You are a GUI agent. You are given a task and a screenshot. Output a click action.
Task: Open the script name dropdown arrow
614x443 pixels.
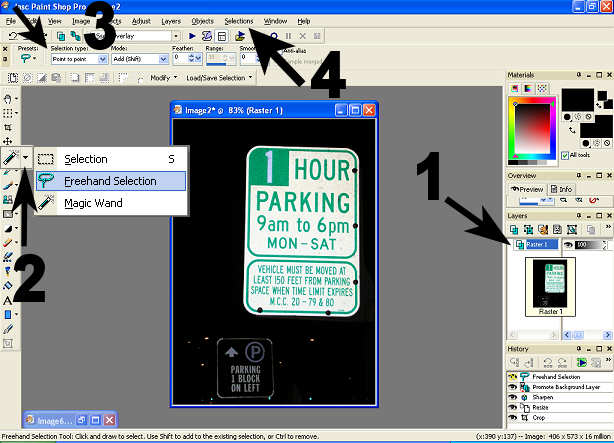point(176,36)
